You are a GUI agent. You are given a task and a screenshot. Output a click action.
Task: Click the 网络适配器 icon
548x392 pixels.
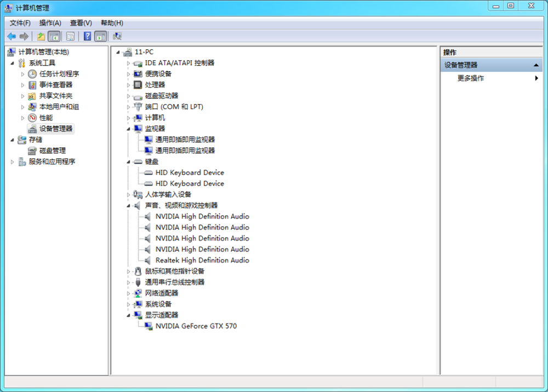(x=138, y=293)
